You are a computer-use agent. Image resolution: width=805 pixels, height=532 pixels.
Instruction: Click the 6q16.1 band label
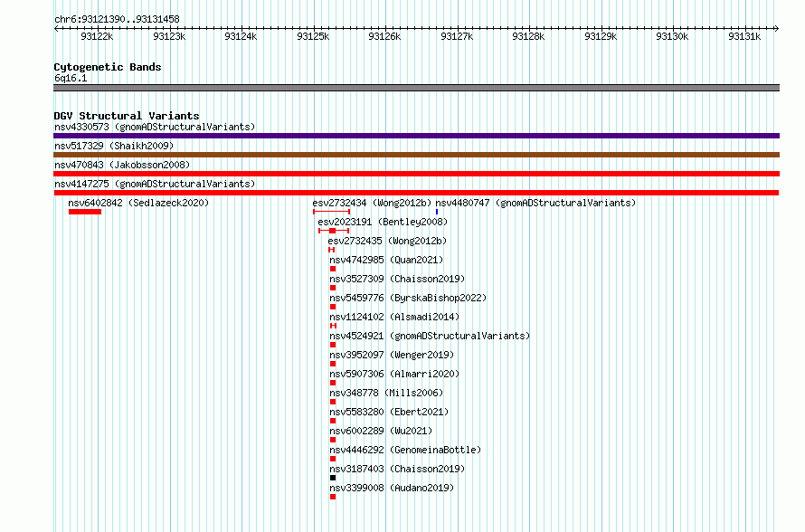(x=71, y=78)
